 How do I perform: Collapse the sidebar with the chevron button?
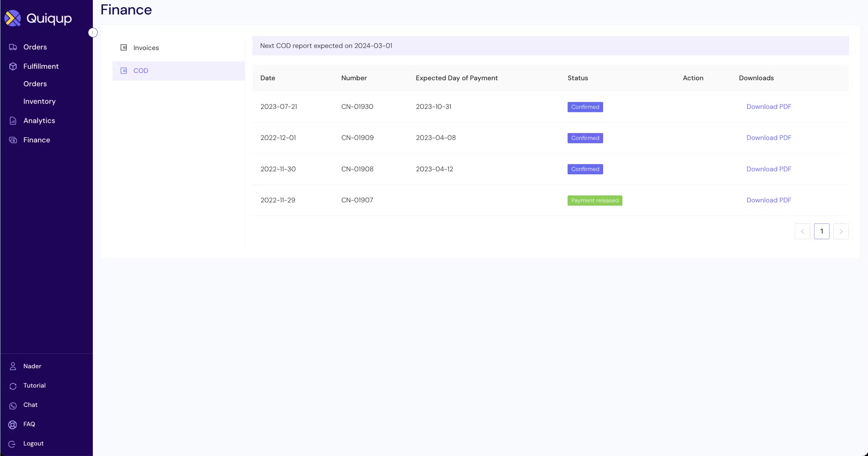(93, 32)
